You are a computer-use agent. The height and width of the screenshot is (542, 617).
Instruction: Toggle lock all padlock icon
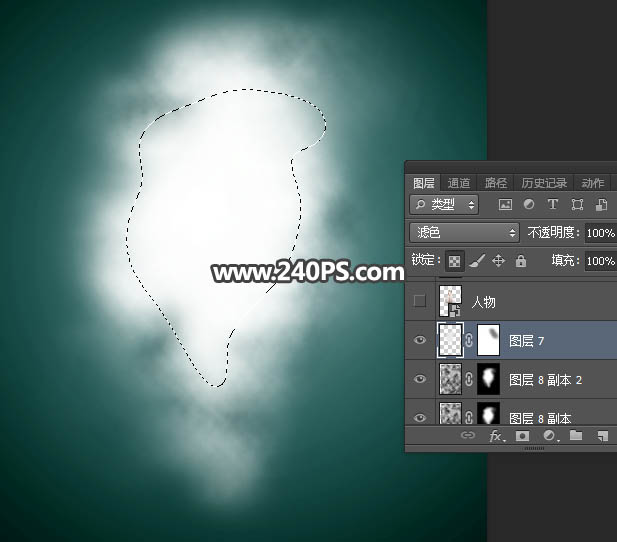(521, 261)
